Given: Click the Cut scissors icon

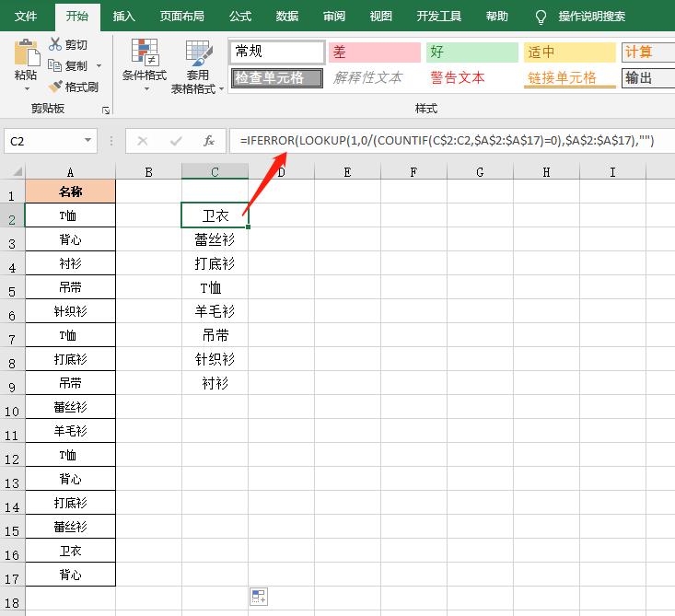Looking at the screenshot, I should click(x=55, y=44).
